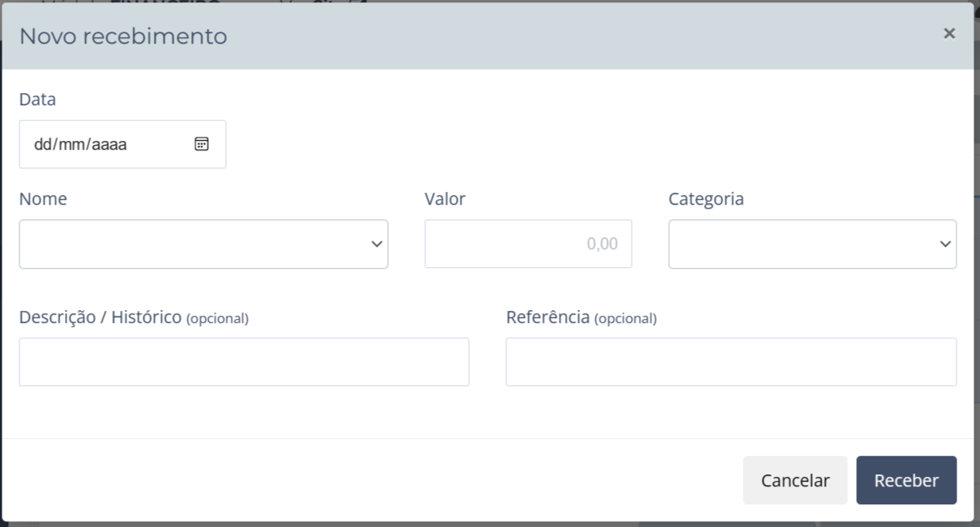Viewport: 980px width, 527px height.
Task: Focus the Valor amount field
Action: (x=528, y=244)
